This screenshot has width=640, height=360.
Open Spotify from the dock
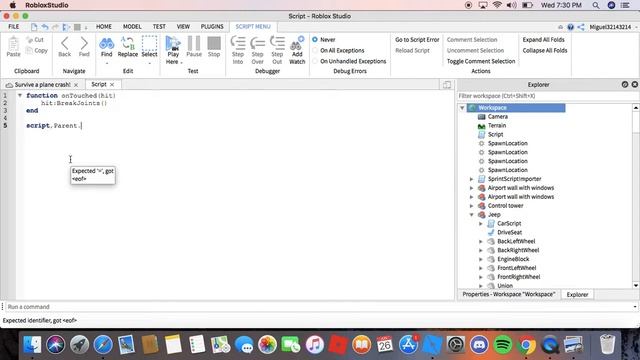coord(503,345)
